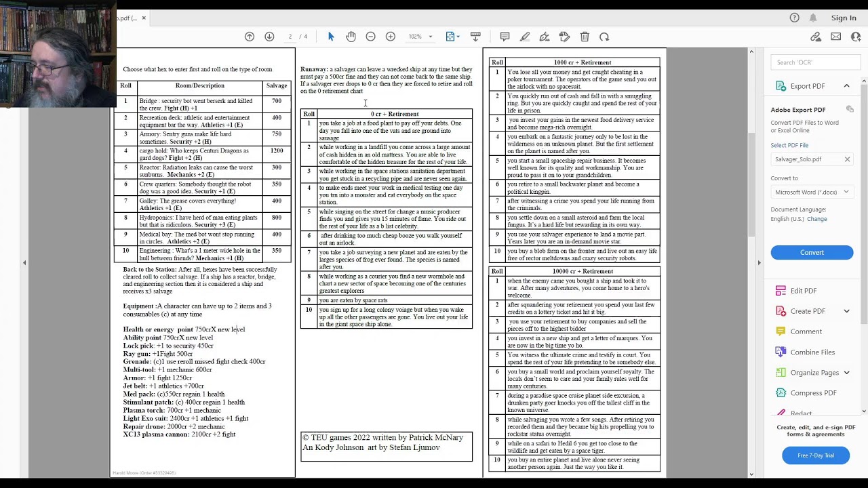
Task: Click the copy icon beside Adobe Export PDF
Action: (850, 109)
